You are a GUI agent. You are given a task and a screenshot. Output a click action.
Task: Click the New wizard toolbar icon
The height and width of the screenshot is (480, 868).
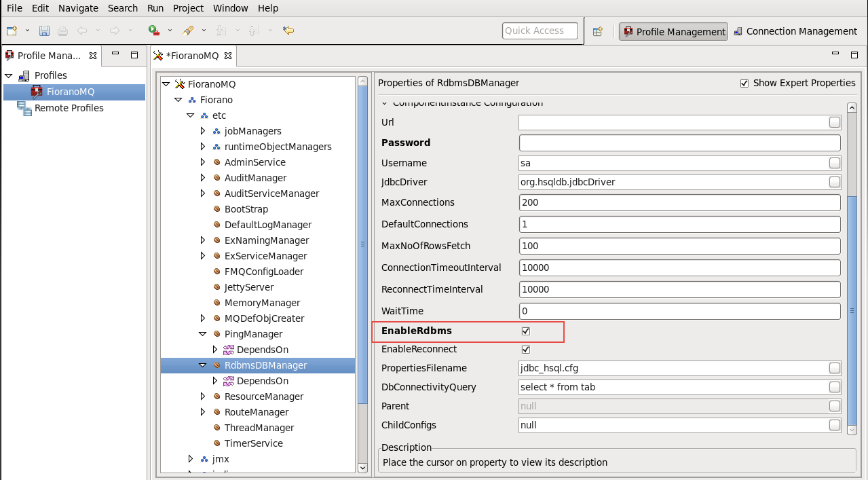[x=12, y=31]
